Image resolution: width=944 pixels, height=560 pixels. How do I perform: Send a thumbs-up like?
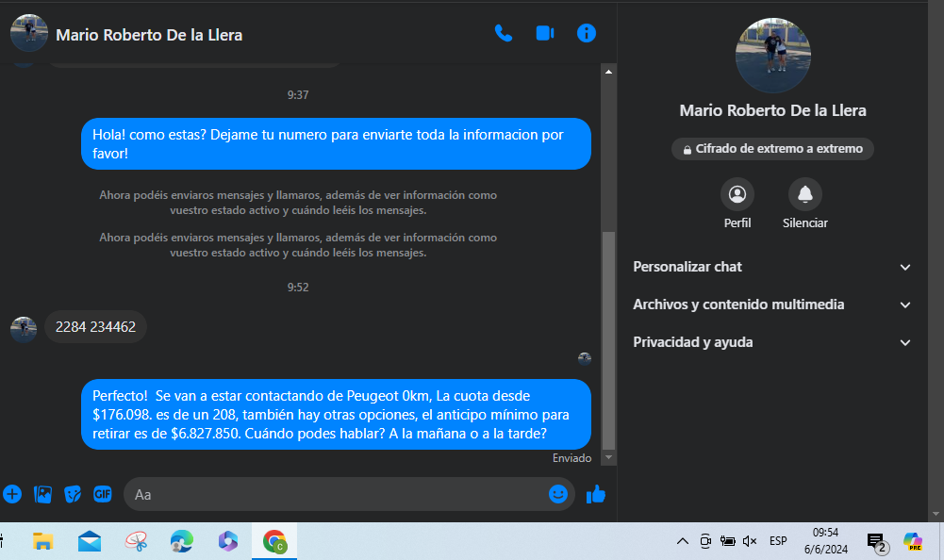click(595, 494)
